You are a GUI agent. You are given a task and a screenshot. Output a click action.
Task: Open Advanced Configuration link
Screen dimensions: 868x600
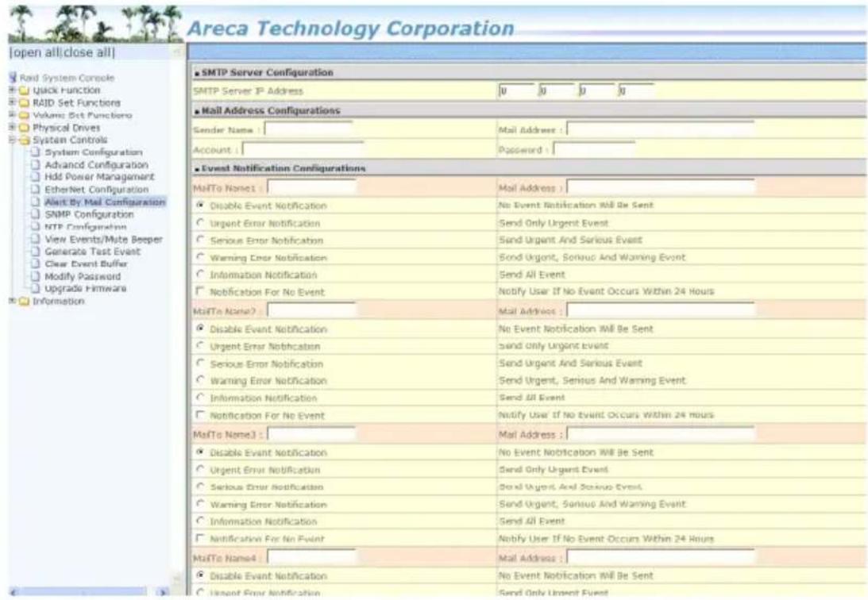point(96,165)
